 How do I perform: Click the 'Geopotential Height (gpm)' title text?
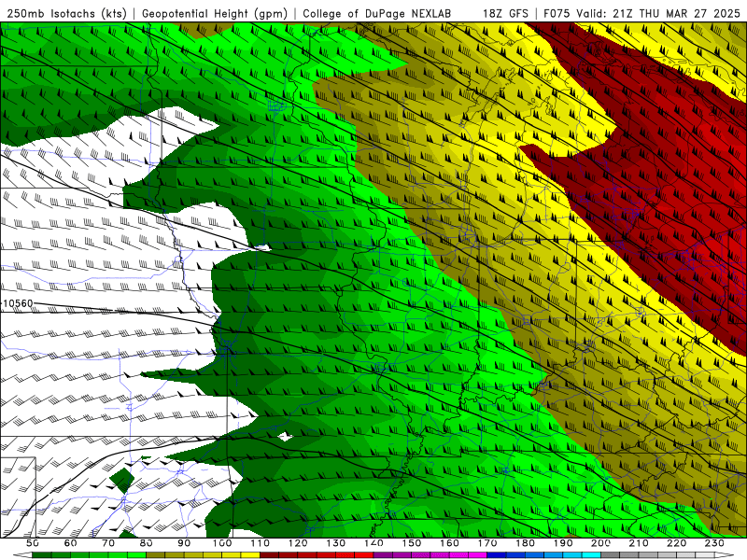pyautogui.click(x=215, y=14)
